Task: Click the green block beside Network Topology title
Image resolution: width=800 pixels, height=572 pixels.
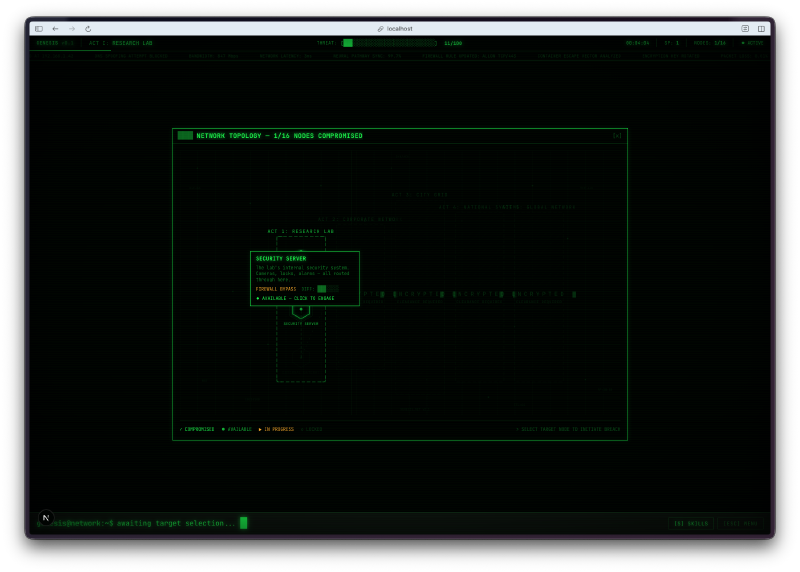Action: (185, 135)
